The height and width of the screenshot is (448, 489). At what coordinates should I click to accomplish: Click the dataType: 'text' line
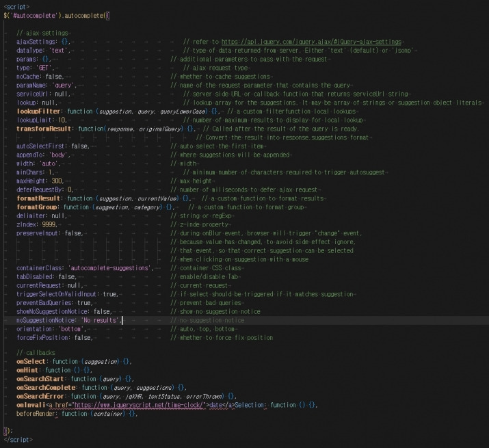coord(44,51)
